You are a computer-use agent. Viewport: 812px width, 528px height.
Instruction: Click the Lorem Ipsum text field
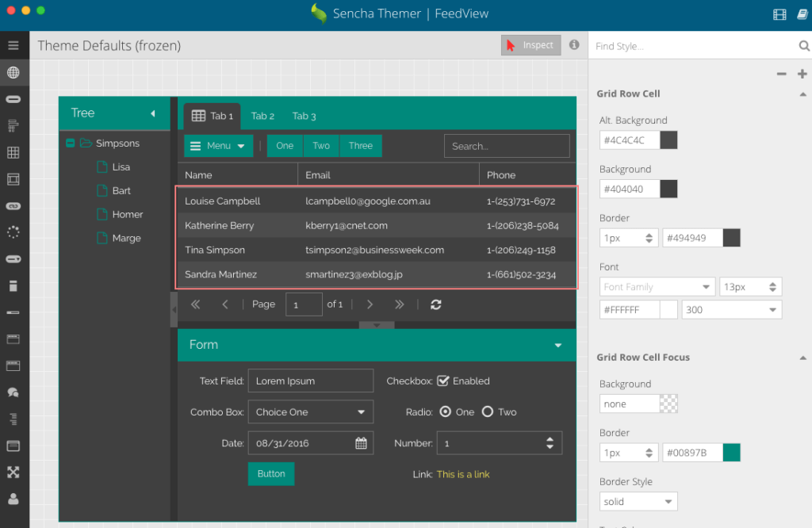(x=311, y=381)
